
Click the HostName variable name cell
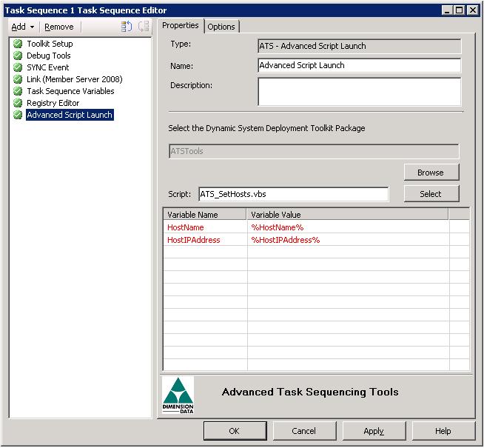point(205,227)
